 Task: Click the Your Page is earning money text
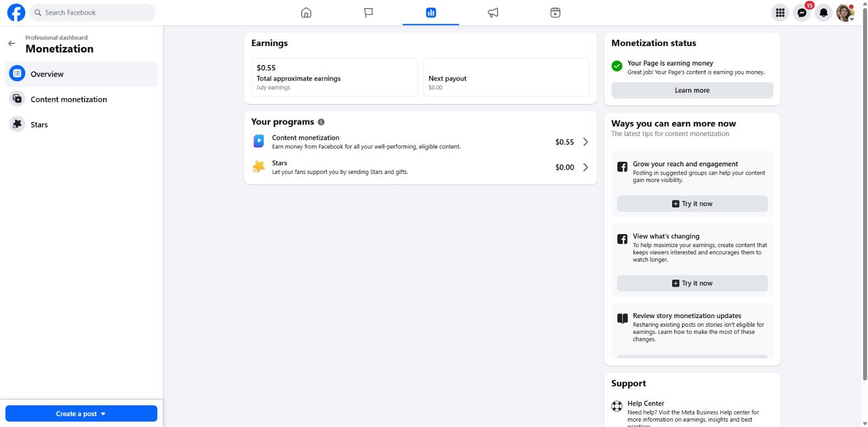point(670,63)
